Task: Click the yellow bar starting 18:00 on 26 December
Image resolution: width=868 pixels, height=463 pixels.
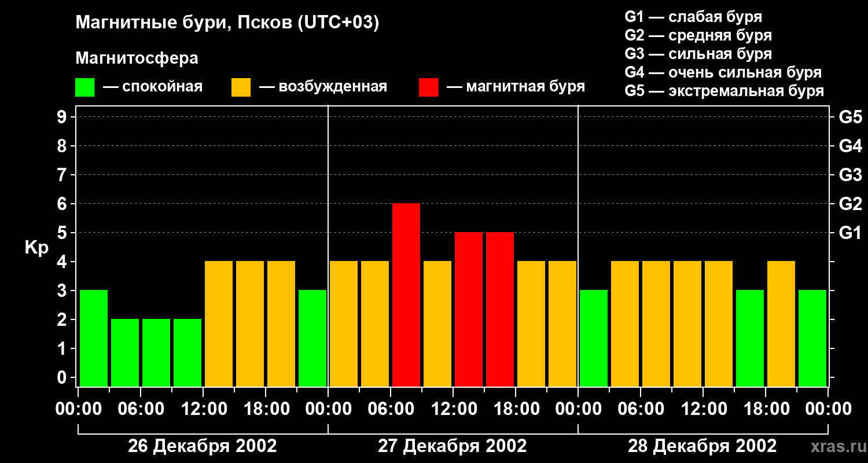Action: [x=281, y=324]
